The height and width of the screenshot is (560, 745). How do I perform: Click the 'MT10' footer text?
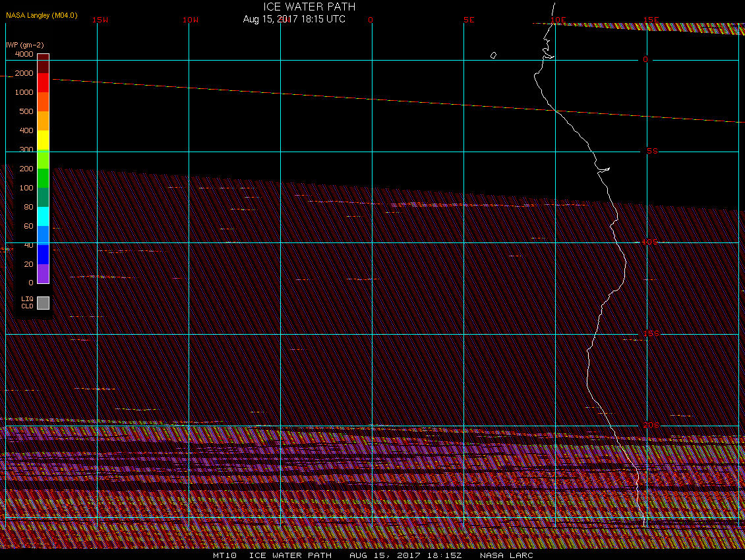(224, 555)
